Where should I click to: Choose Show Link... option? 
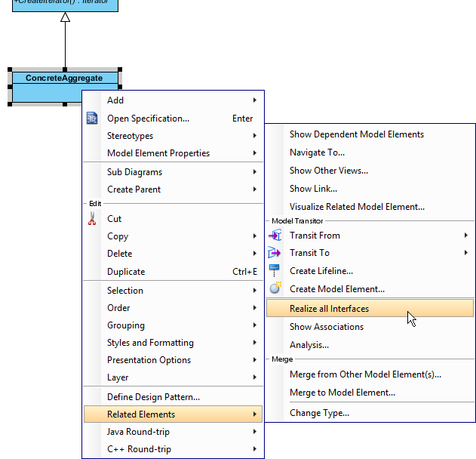pos(370,189)
